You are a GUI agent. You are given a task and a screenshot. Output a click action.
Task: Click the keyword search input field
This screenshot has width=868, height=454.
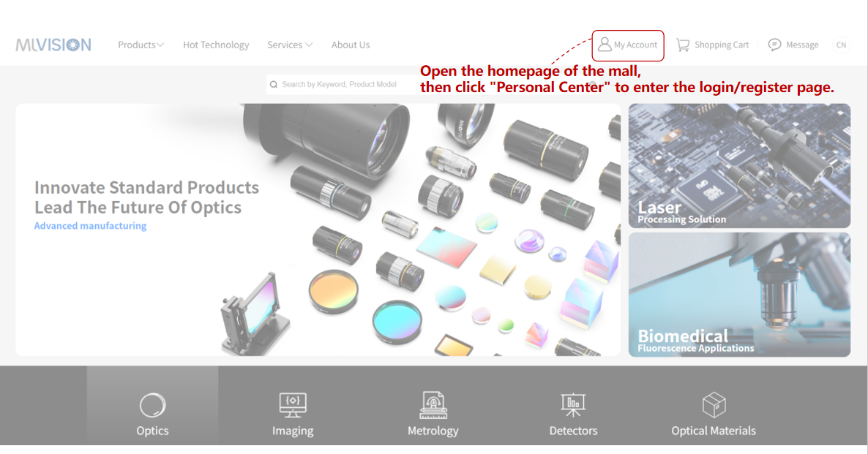(343, 85)
